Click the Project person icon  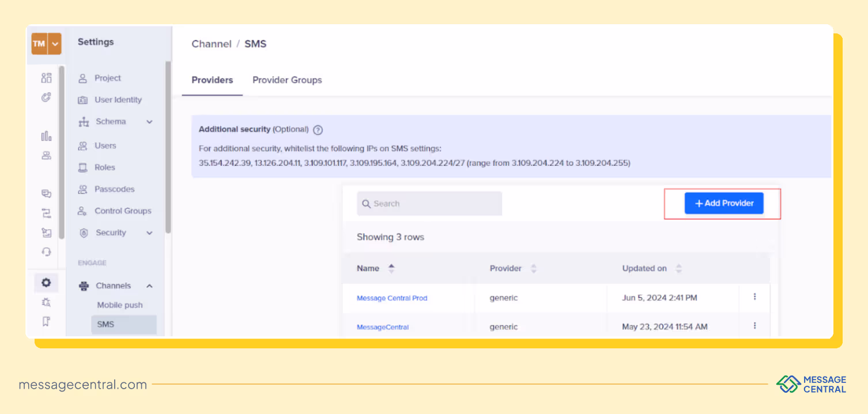coord(83,78)
